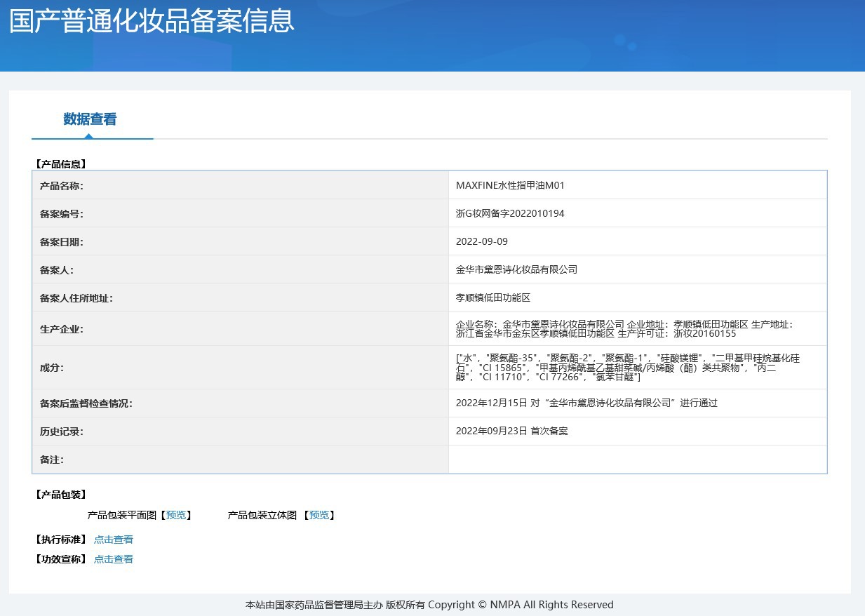Click the 备案日期 row label
Screen dimensions: 865x616
(62, 241)
